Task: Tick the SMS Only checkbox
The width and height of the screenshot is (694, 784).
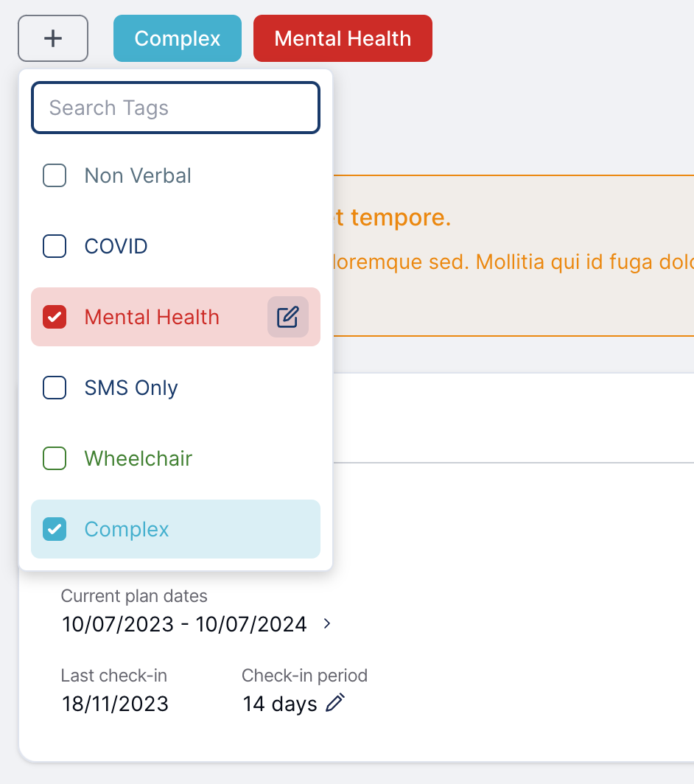Action: tap(55, 388)
